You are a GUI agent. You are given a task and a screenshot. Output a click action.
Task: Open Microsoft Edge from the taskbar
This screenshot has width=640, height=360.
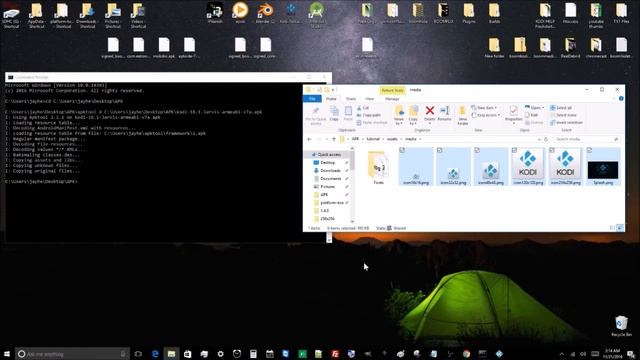[155, 354]
